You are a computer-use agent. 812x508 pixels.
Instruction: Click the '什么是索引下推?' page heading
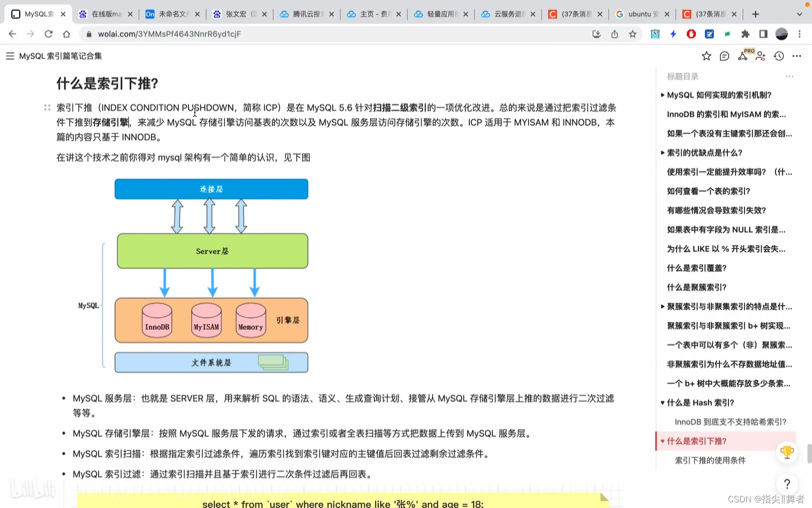click(107, 83)
